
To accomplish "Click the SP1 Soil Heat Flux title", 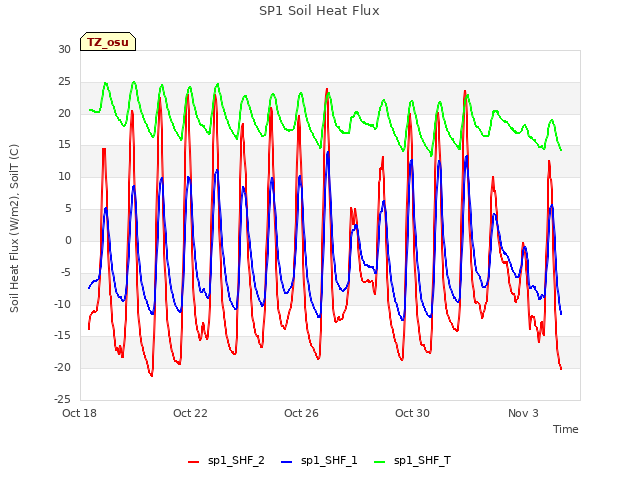I will (x=319, y=11).
